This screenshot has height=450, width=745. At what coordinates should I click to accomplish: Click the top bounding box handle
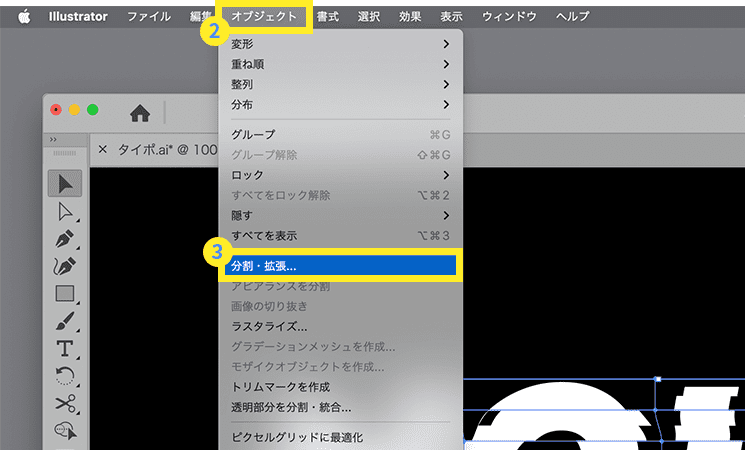click(658, 379)
